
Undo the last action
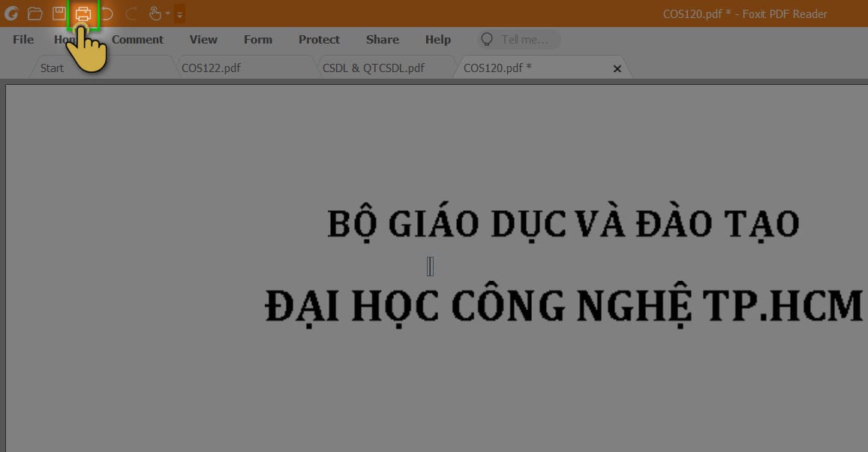[x=107, y=14]
